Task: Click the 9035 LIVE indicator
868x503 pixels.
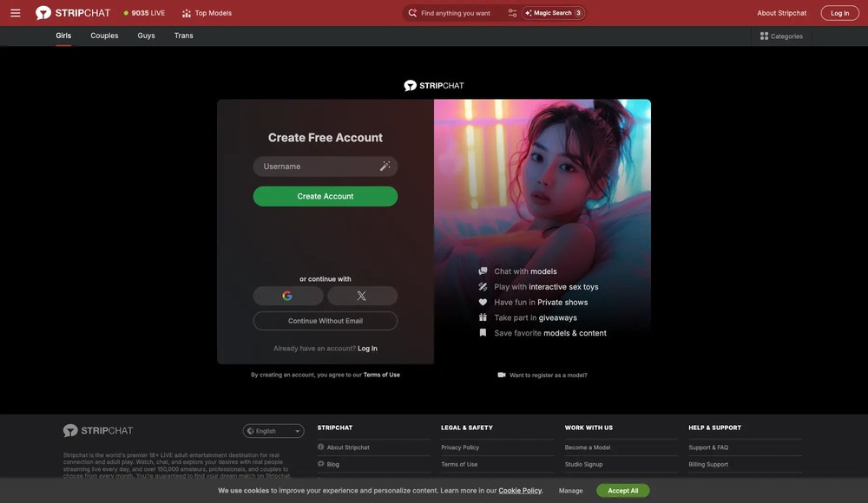Action: [x=144, y=13]
